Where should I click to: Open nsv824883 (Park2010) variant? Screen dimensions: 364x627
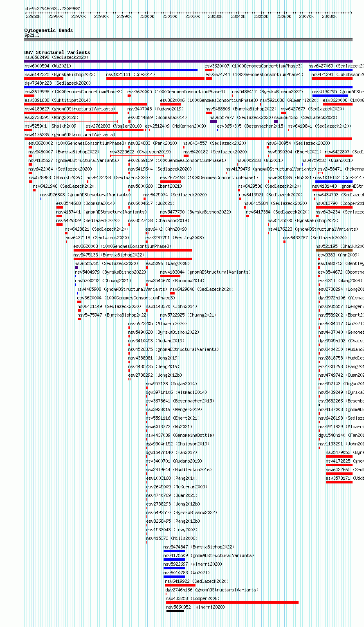[153, 143]
